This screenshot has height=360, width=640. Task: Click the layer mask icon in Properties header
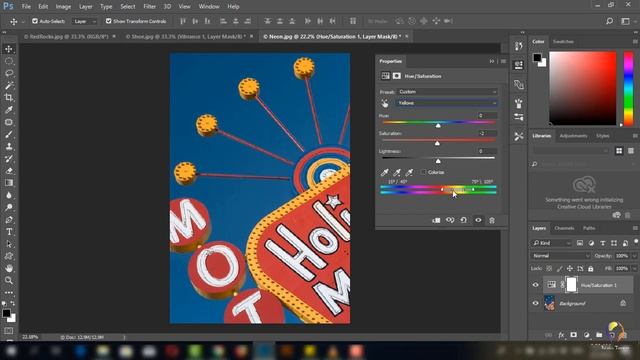click(x=397, y=76)
